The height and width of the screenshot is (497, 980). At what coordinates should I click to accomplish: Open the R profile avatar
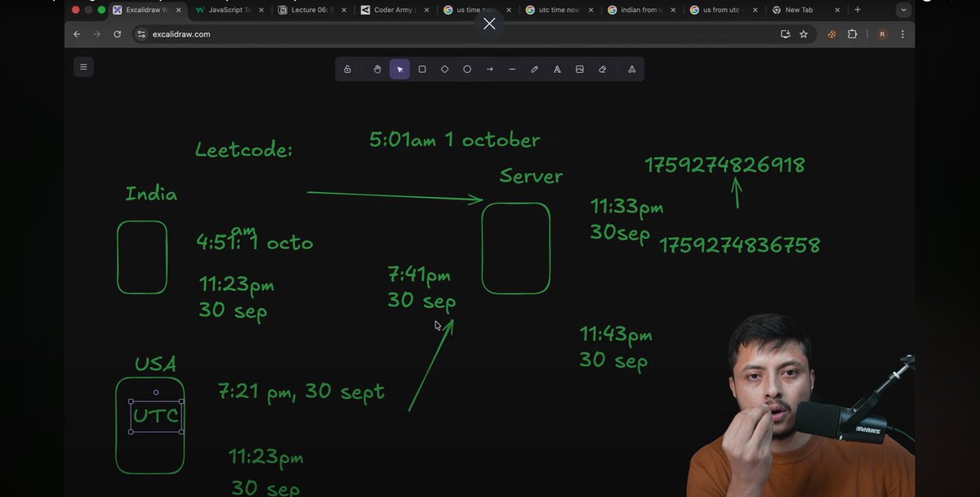click(x=882, y=34)
